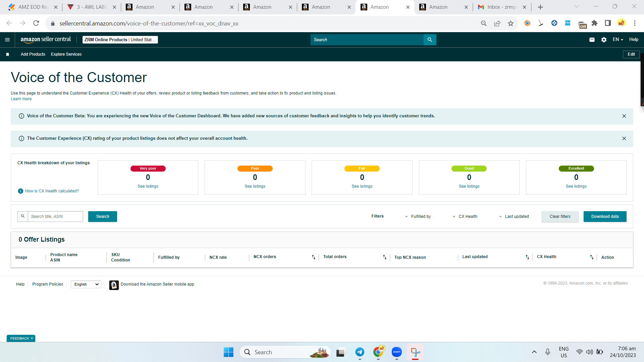The width and height of the screenshot is (644, 362).
Task: Click the teal Search button
Action: click(103, 217)
